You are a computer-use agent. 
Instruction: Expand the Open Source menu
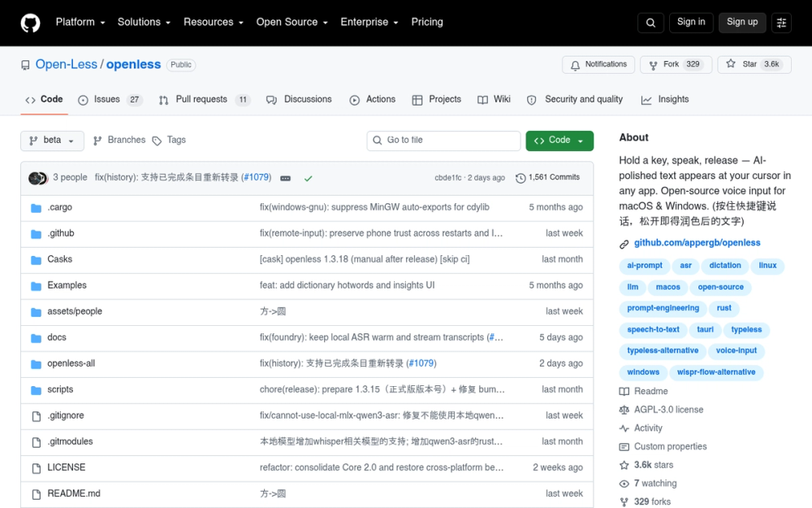tap(292, 22)
